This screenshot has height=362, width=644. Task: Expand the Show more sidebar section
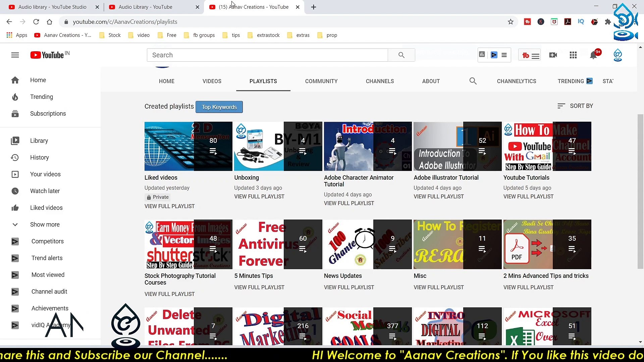point(45,224)
